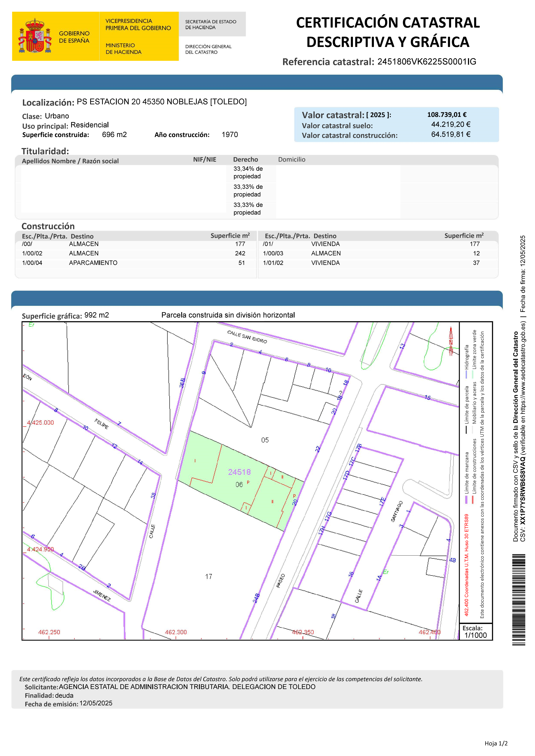535x756 pixels.
Task: Select the 'Titularidad' section heading
Action: click(x=45, y=151)
